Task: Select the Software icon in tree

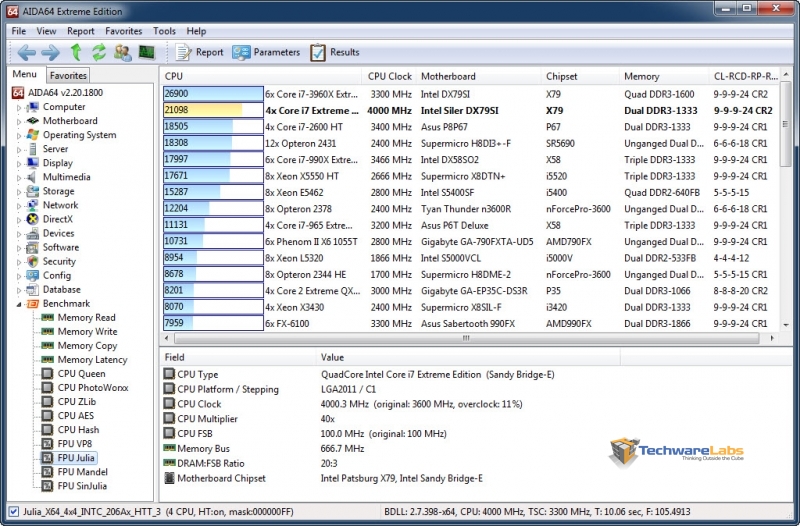Action: [x=33, y=247]
